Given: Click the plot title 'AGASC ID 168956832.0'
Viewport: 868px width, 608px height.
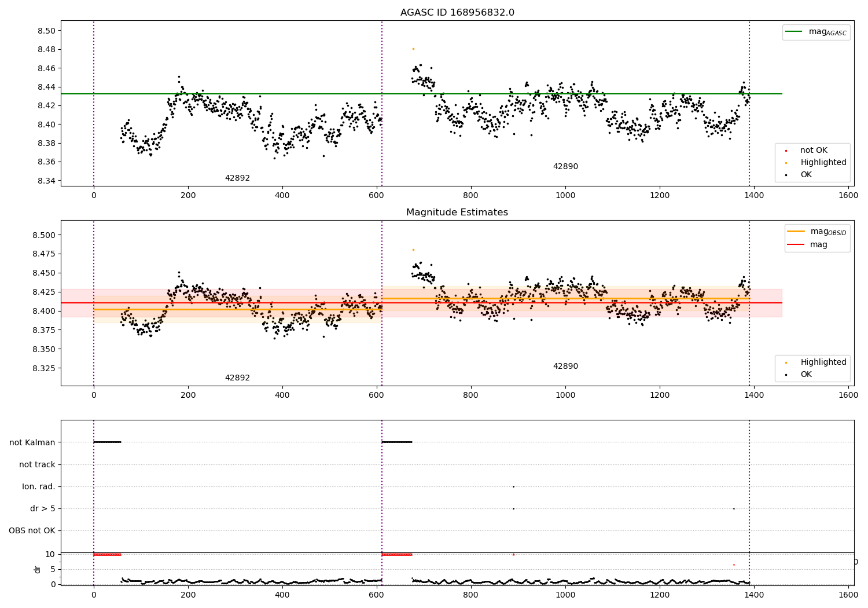Looking at the screenshot, I should click(457, 13).
